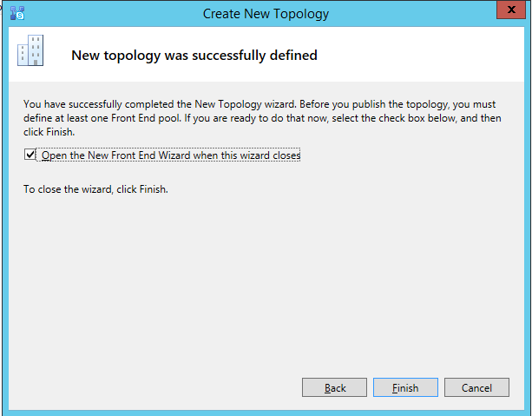Cancel the New Topology wizard
The width and height of the screenshot is (532, 416).
(x=476, y=388)
